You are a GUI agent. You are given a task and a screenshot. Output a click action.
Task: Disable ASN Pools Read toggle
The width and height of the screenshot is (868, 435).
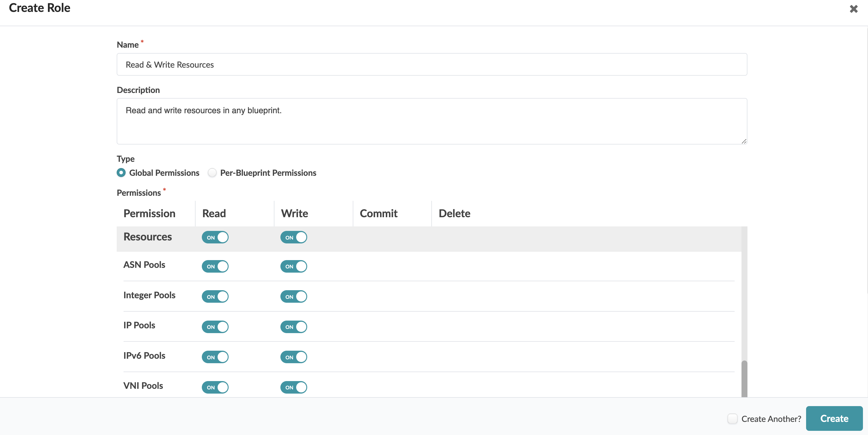click(215, 266)
